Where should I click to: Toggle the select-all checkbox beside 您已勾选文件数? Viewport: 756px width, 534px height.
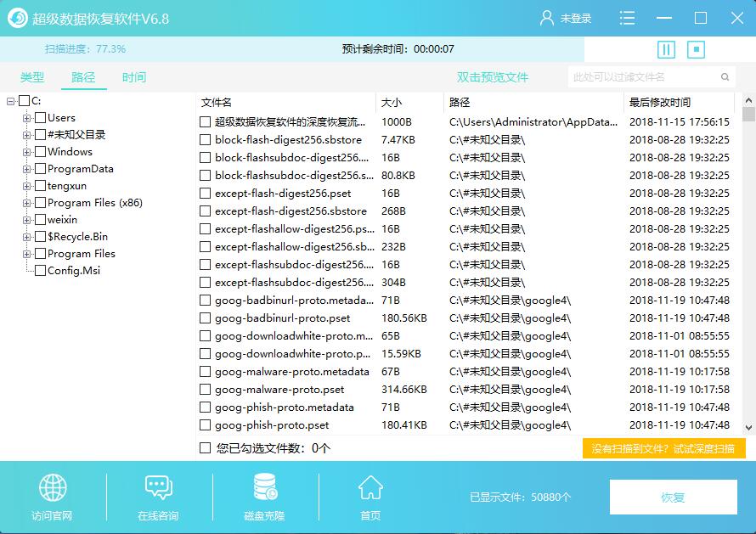click(x=205, y=448)
